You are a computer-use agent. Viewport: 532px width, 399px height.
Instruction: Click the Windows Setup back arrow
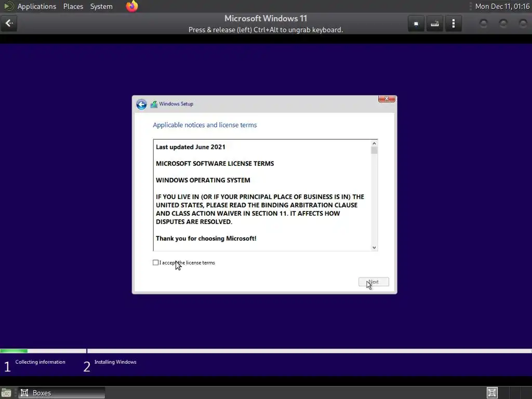tap(141, 104)
